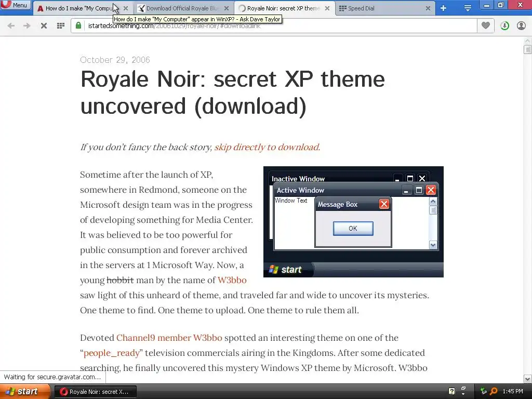
Task: Select the Royale Noir: secret XP theme tab
Action: coord(284,8)
